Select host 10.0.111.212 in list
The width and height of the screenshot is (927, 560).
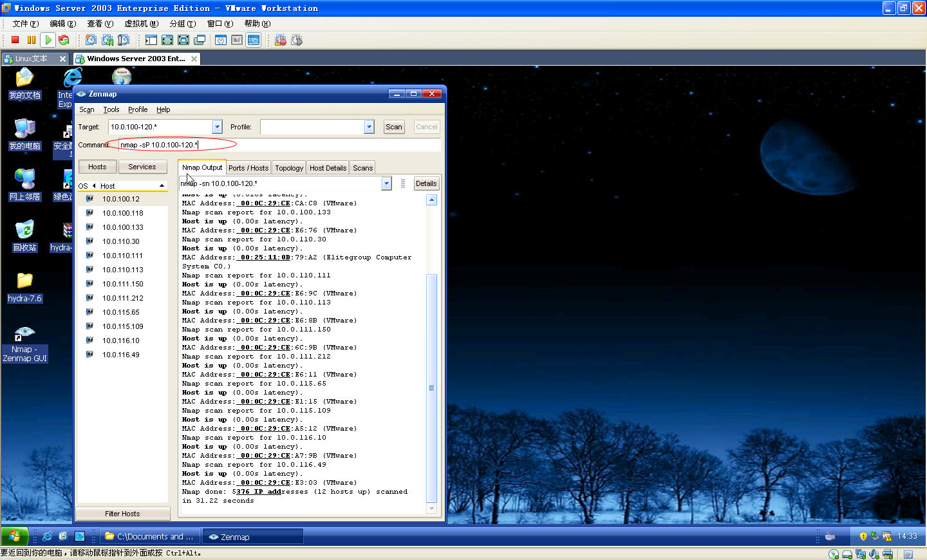click(123, 298)
